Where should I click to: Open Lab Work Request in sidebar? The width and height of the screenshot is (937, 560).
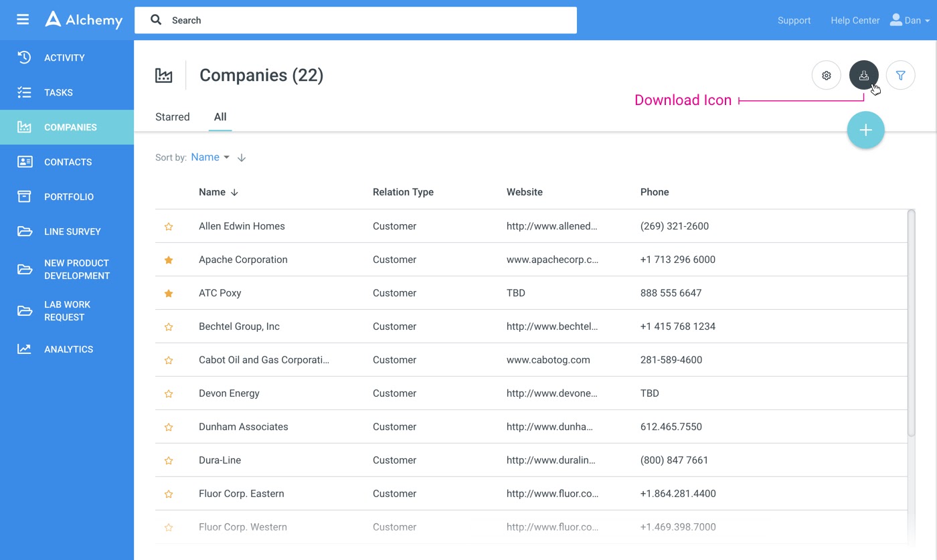(x=67, y=311)
